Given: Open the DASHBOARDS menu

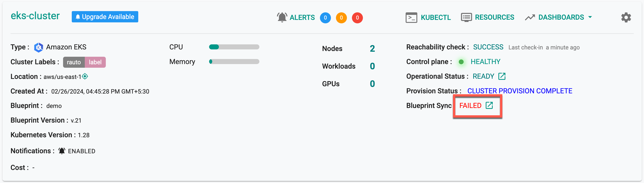Looking at the screenshot, I should coord(561,17).
